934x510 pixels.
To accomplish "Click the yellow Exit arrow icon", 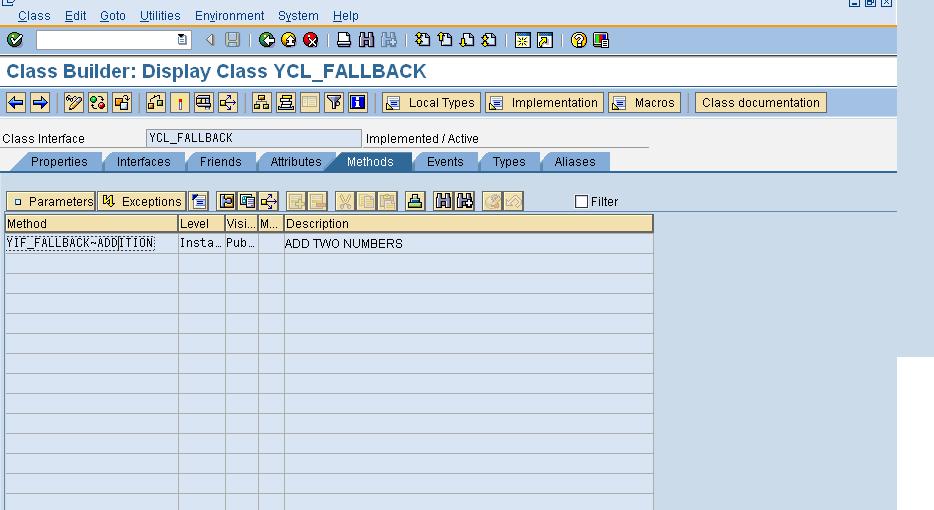I will point(288,40).
